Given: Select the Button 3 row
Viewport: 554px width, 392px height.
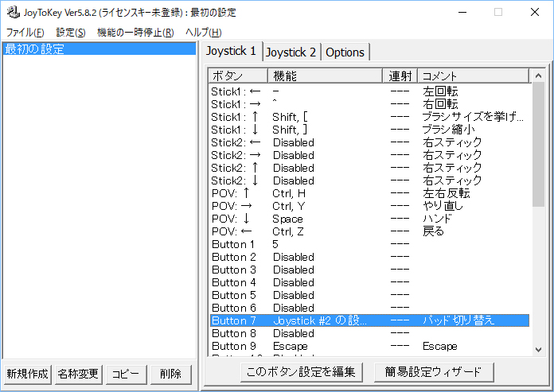Looking at the screenshot, I should point(369,270).
